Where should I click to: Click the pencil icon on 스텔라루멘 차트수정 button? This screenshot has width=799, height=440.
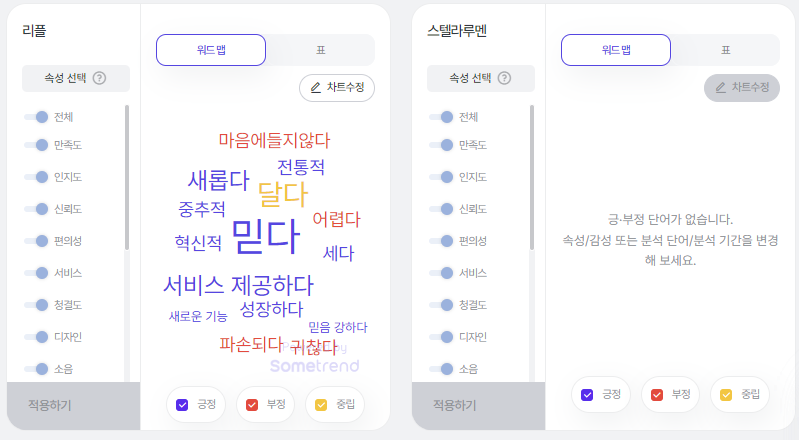click(721, 88)
